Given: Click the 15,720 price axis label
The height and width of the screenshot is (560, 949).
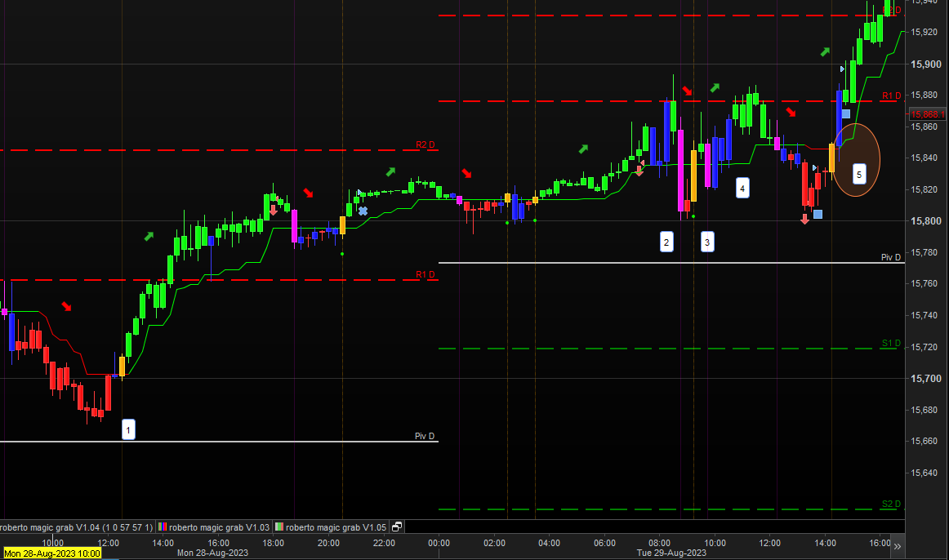Looking at the screenshot, I should click(926, 347).
